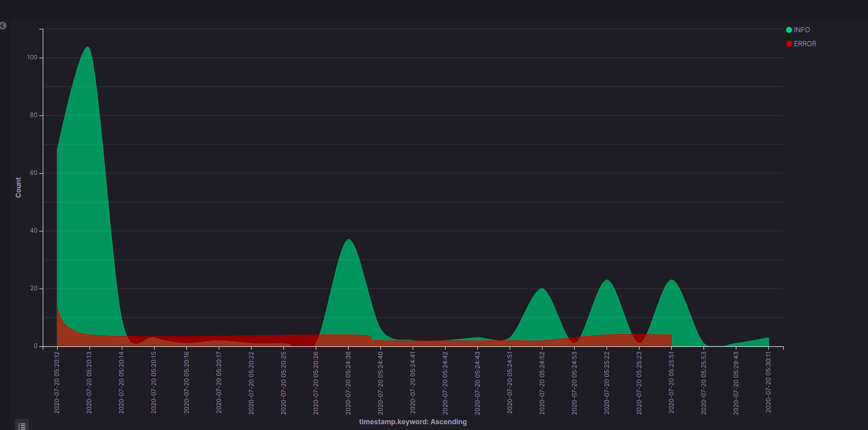Click the x-axis label 2020-07-20 05:25:23
This screenshot has height=430, width=868.
point(639,382)
